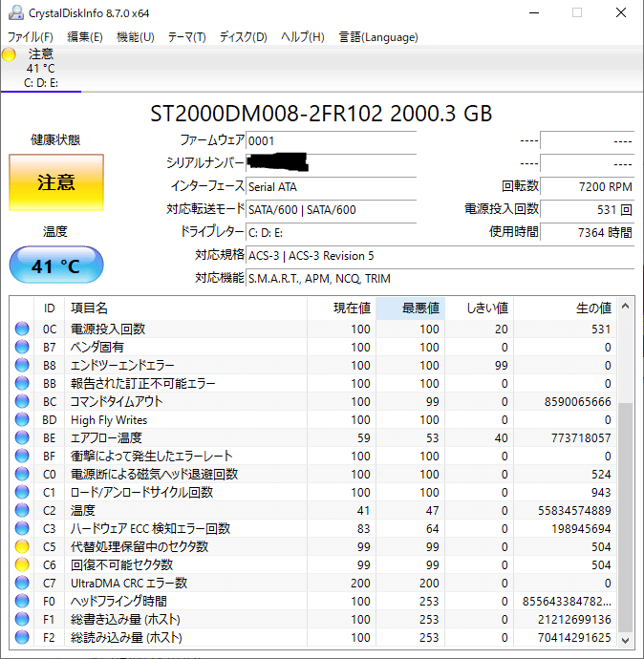Click the power-on count field 531 回

(588, 209)
